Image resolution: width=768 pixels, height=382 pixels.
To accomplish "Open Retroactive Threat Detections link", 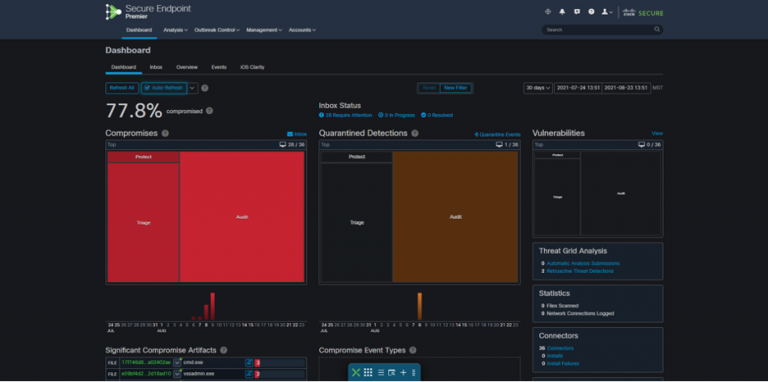I will 580,271.
